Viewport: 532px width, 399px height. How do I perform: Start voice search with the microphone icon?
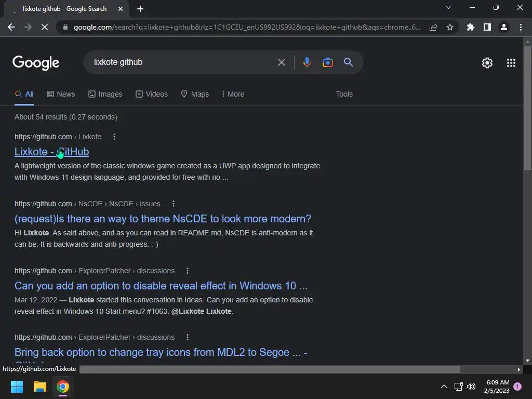(307, 62)
